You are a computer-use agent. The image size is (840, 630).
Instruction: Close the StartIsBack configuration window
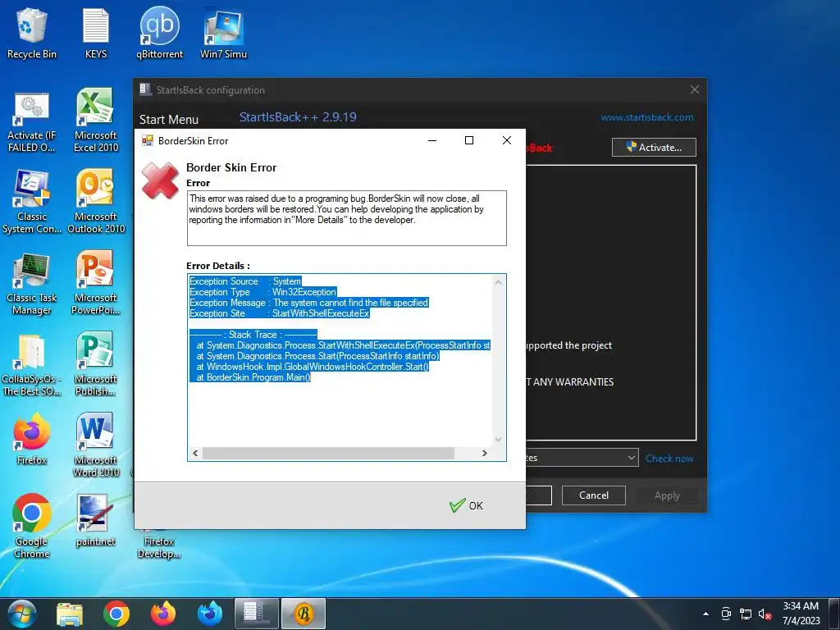(695, 89)
